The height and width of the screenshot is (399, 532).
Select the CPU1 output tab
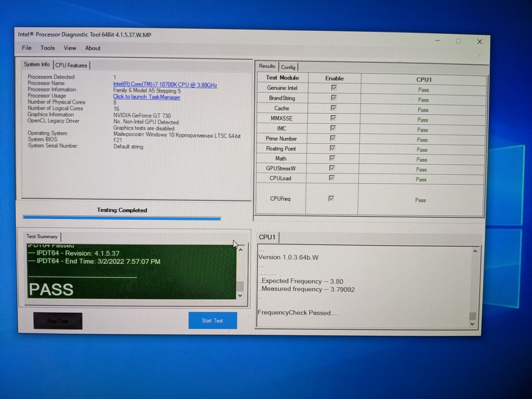pyautogui.click(x=268, y=237)
